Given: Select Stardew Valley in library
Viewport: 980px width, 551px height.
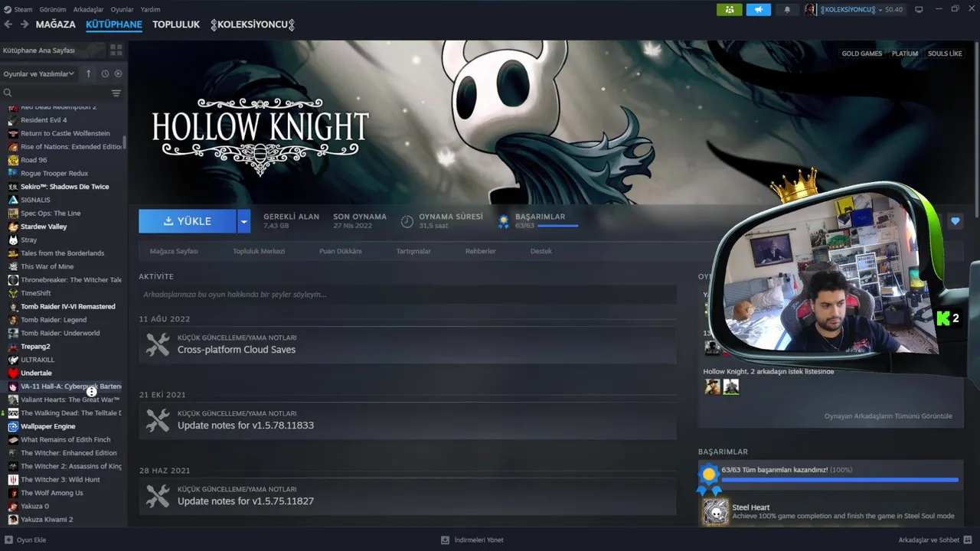Looking at the screenshot, I should pos(44,227).
